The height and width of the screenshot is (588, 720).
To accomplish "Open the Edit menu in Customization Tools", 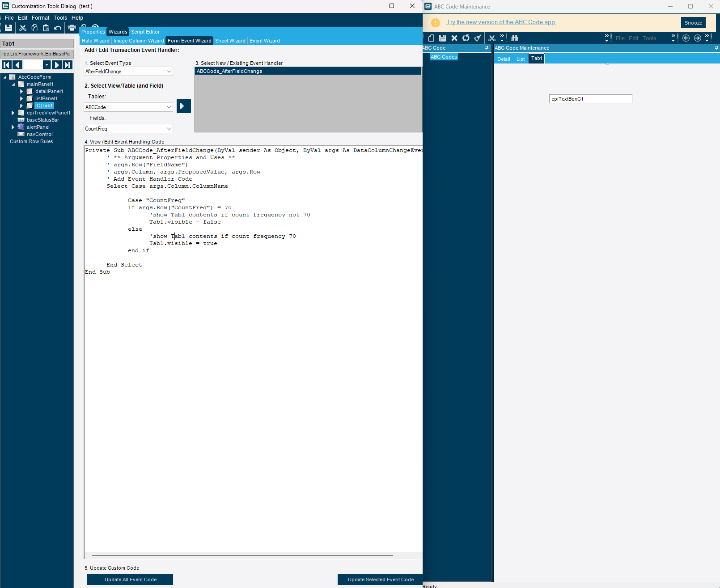I will [x=23, y=18].
